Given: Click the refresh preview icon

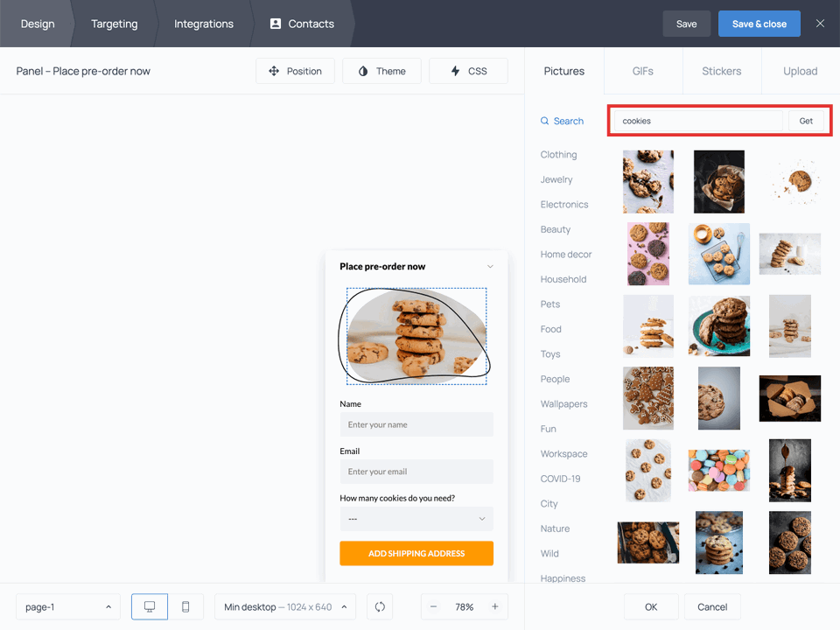Looking at the screenshot, I should tap(379, 606).
